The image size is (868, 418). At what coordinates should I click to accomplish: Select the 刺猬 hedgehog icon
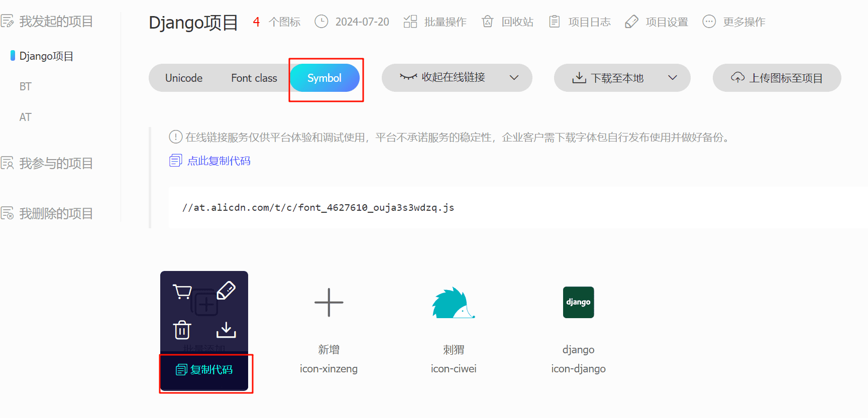(453, 303)
